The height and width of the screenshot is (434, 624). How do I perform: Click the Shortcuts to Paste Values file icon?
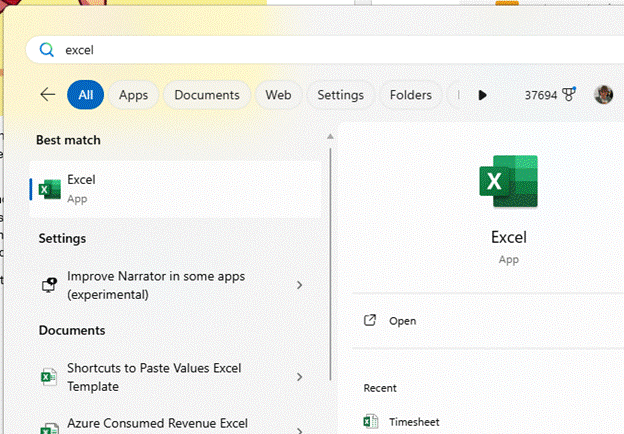pyautogui.click(x=49, y=377)
